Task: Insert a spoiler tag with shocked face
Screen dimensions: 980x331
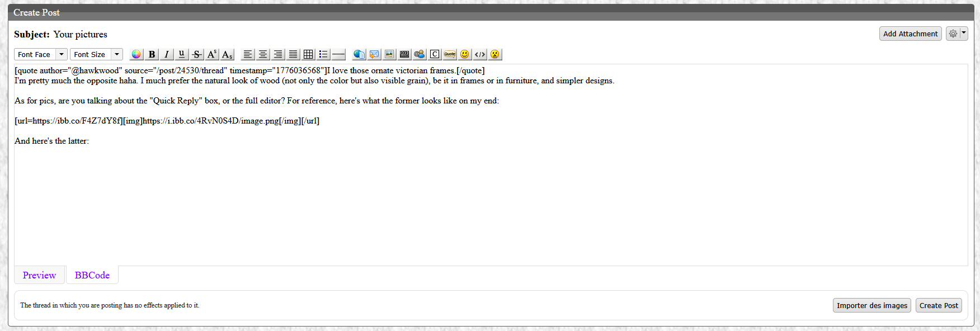Action: click(x=495, y=54)
